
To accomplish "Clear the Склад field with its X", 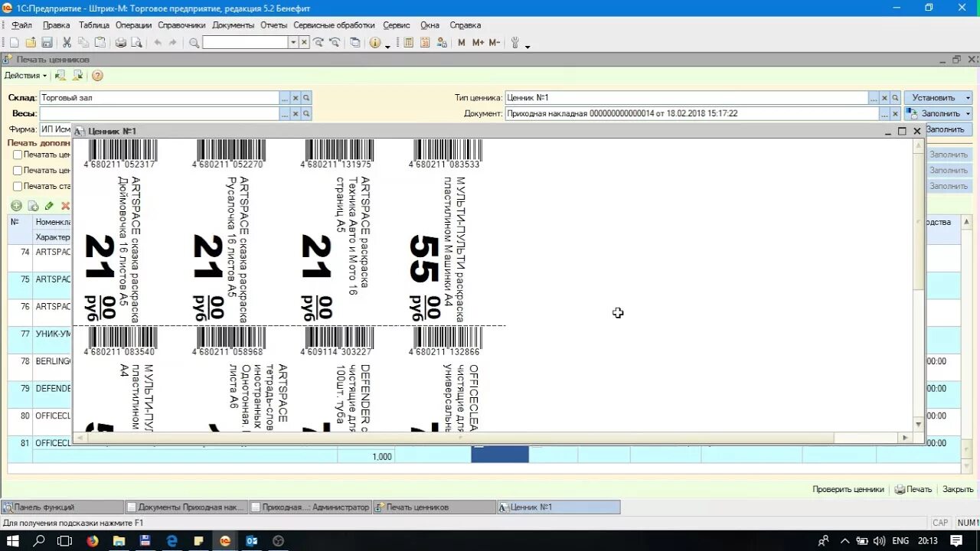I will (296, 98).
